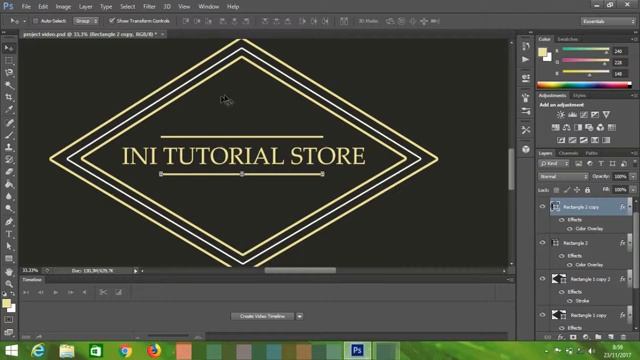Select the Eyedropper tool
Screen dimensions: 640x360
pos(9,109)
